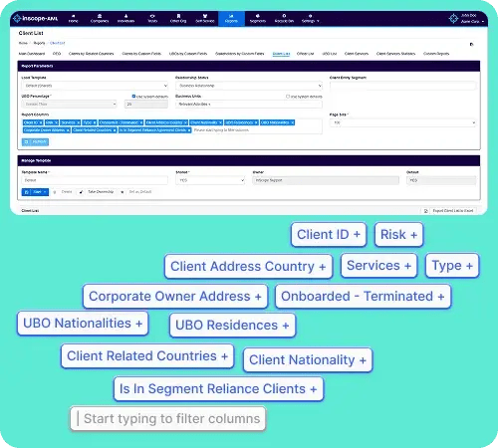Click the large Client ID + chip

pyautogui.click(x=329, y=235)
